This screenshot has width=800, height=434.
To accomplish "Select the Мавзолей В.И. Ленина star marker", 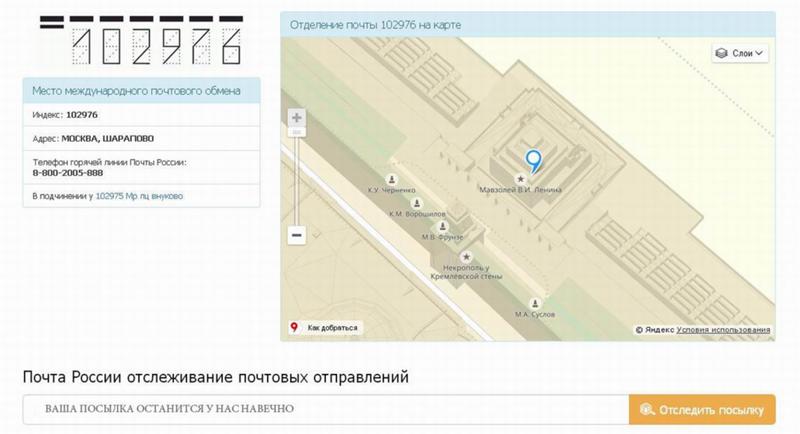I will pyautogui.click(x=520, y=179).
